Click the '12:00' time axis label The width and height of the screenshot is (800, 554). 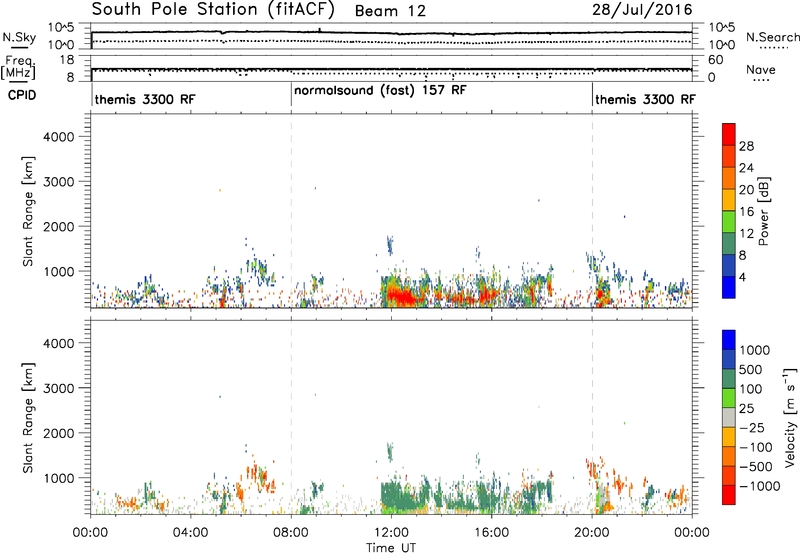[391, 533]
